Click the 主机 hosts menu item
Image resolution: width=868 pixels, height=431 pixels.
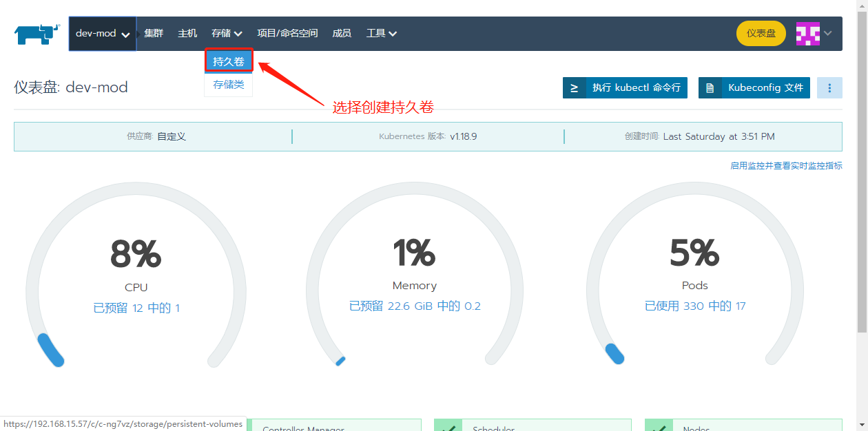tap(187, 32)
